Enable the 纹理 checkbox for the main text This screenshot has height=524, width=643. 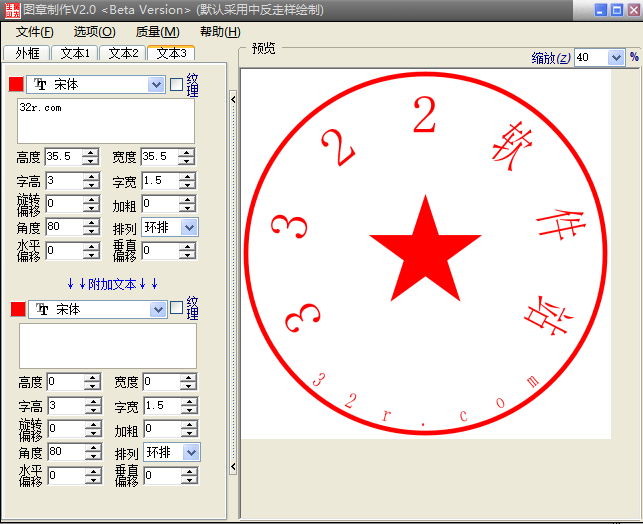point(177,85)
